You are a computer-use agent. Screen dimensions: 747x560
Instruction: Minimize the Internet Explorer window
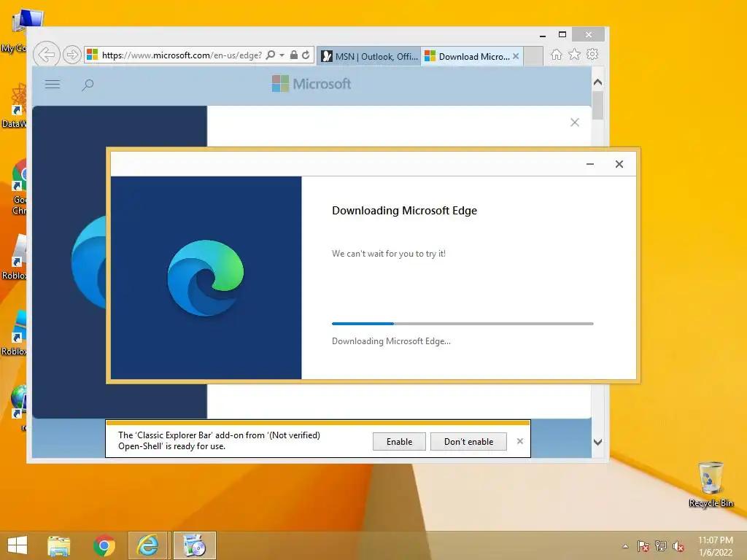pyautogui.click(x=543, y=35)
